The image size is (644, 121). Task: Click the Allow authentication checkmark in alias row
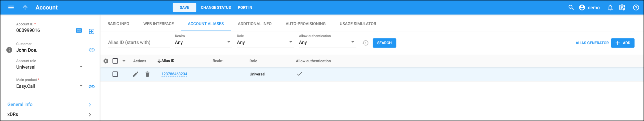(299, 74)
